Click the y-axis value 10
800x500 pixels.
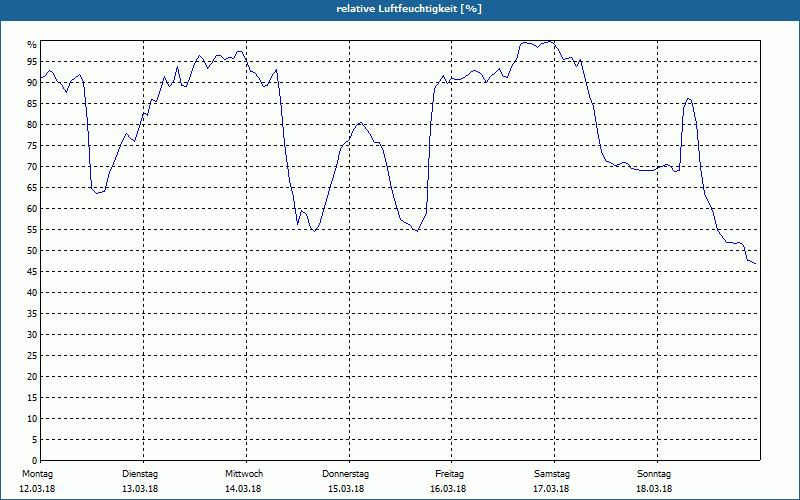coord(32,419)
